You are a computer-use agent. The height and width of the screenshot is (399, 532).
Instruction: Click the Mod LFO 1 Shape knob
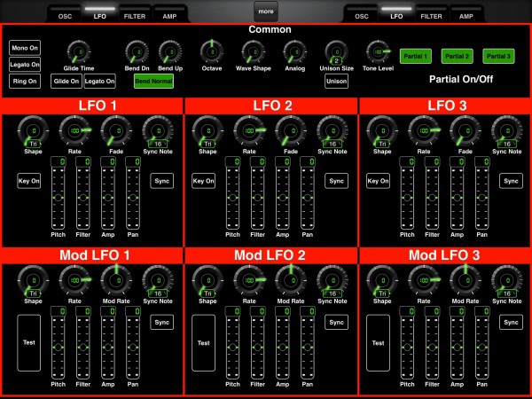(33, 280)
